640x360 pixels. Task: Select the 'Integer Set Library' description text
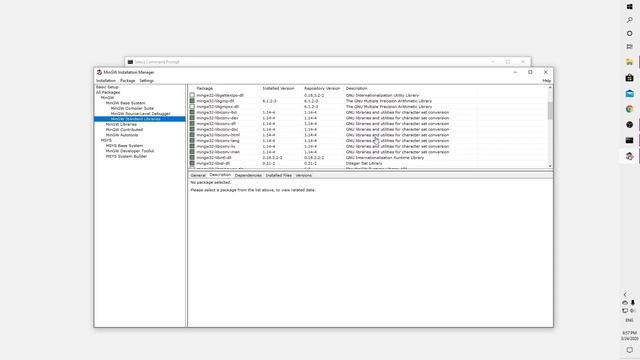pos(364,163)
